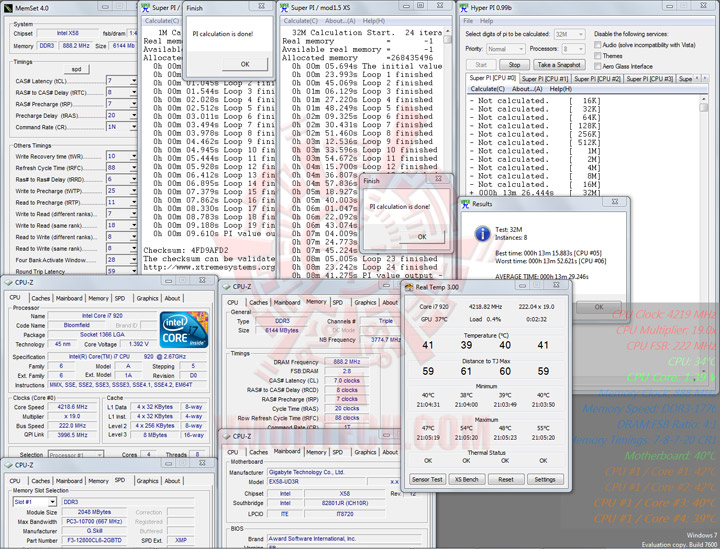This screenshot has height=549, width=720.
Task: Click the Sensor Test button in Real Temp
Action: (427, 479)
